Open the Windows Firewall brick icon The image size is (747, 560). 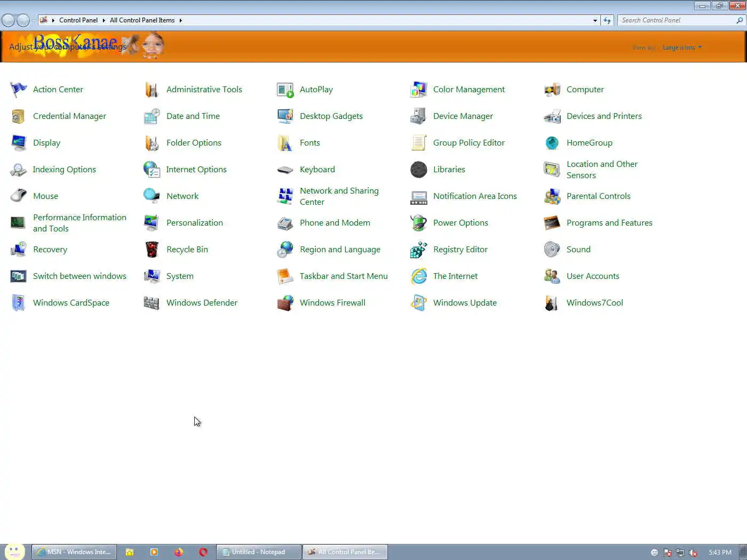click(x=285, y=303)
